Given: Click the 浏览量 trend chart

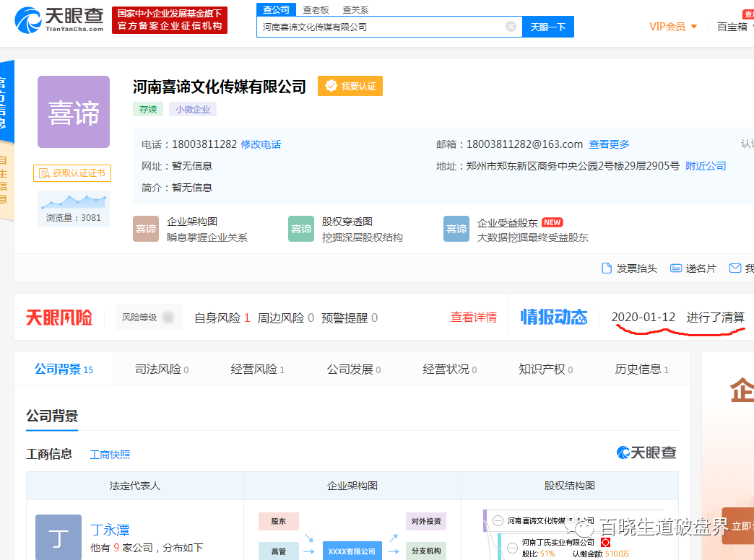Looking at the screenshot, I should point(74,208).
